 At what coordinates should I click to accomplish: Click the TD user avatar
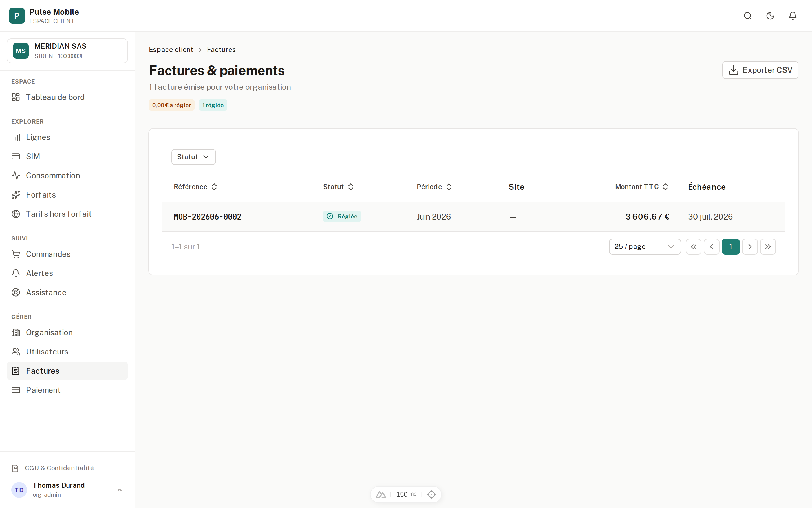(19, 490)
